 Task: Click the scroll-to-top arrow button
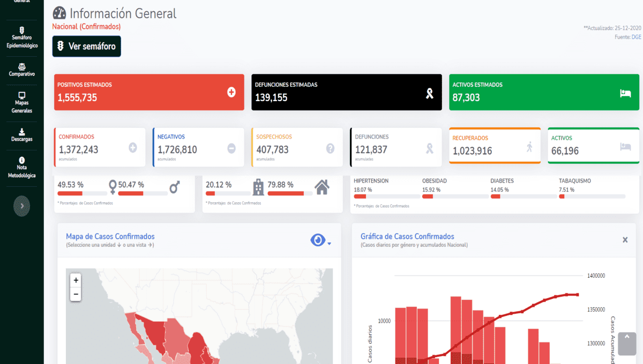pyautogui.click(x=626, y=343)
